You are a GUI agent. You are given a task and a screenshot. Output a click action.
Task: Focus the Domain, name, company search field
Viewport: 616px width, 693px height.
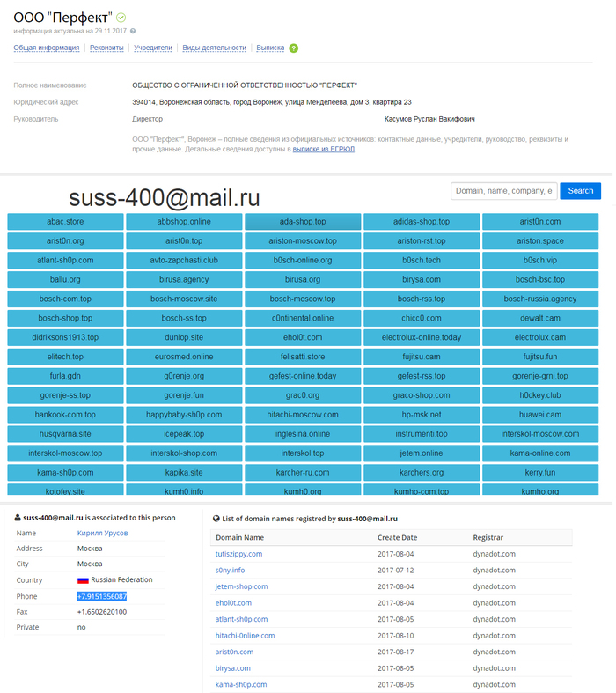[x=503, y=191]
